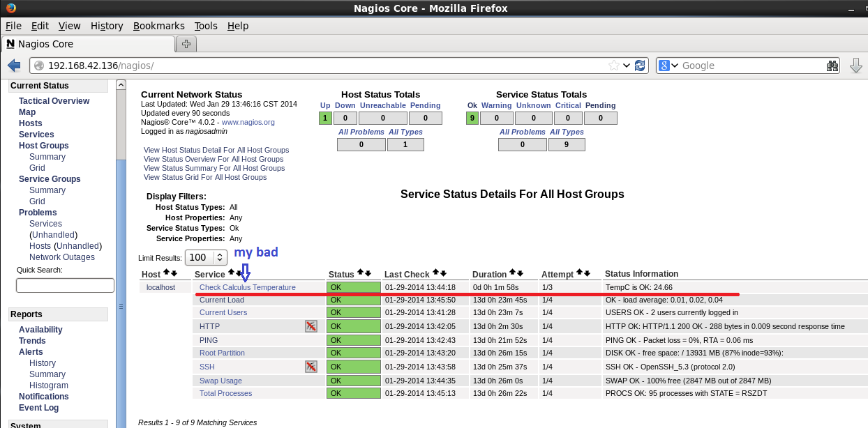Click the green Ok count box showing 9

472,118
